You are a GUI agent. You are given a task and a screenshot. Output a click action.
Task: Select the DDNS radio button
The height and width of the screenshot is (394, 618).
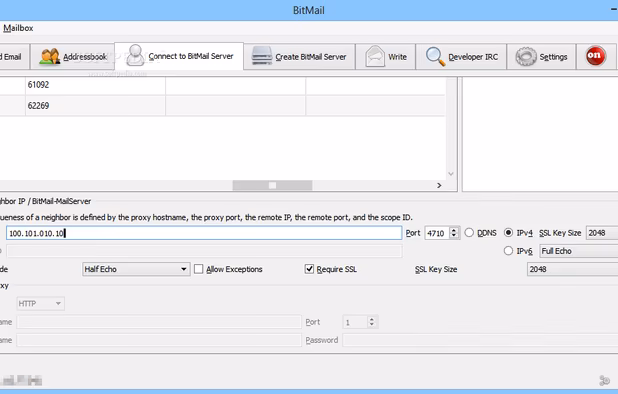(469, 233)
